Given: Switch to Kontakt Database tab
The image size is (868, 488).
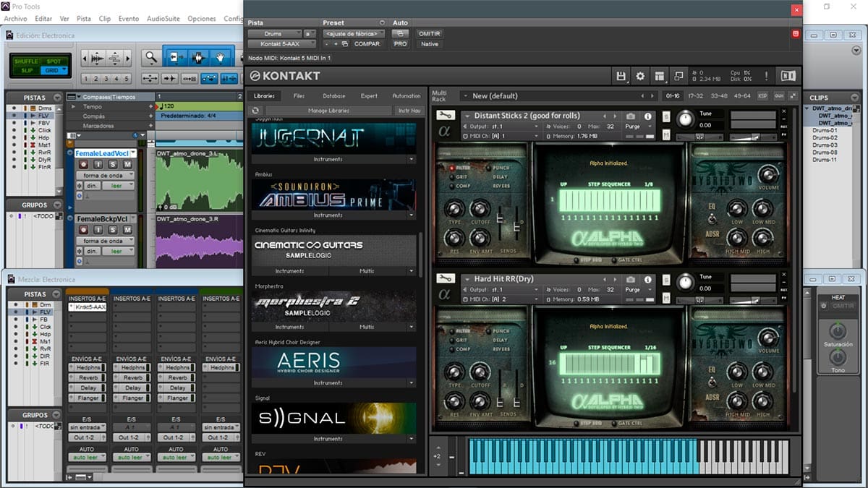Looking at the screenshot, I should coord(333,96).
